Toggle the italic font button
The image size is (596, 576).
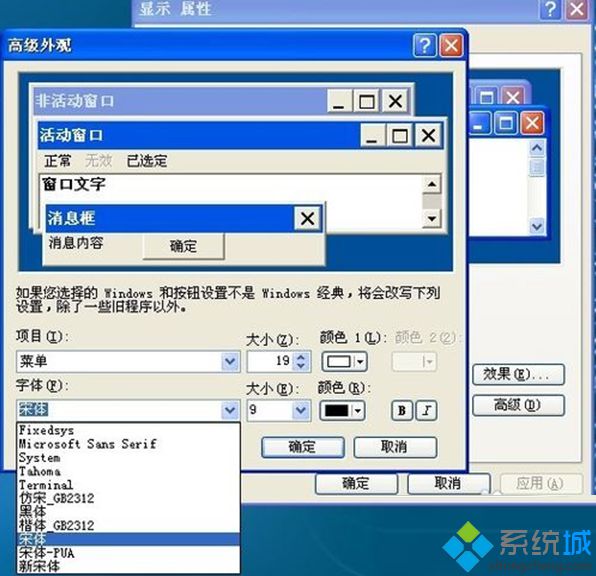(426, 411)
